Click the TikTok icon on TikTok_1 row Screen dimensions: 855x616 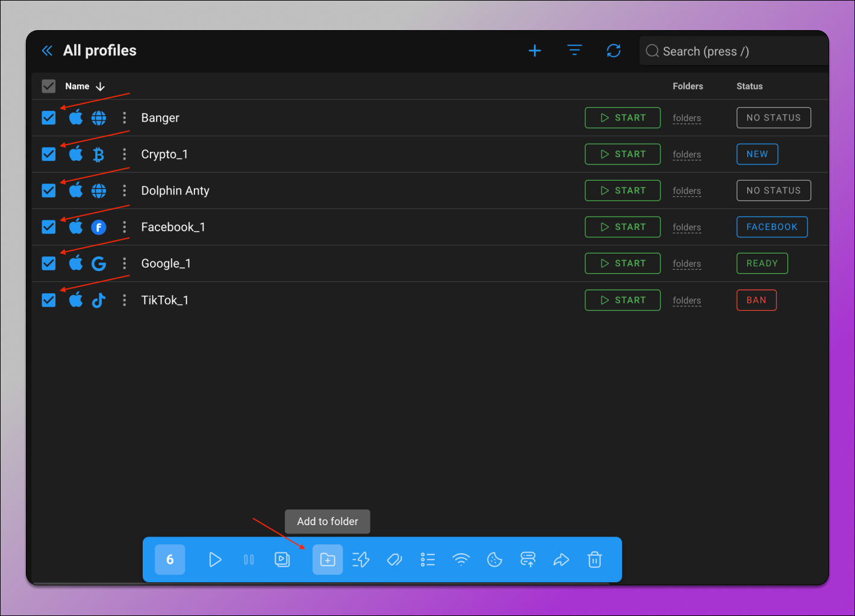(x=99, y=300)
